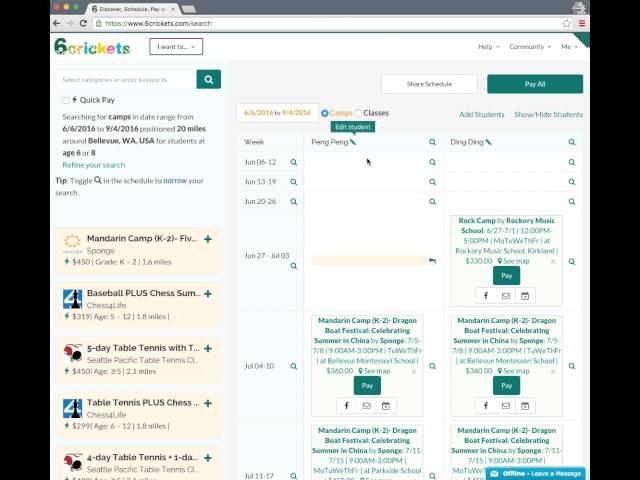Remove Rock Camp with the x icon
The image size is (640, 480).
(553, 262)
